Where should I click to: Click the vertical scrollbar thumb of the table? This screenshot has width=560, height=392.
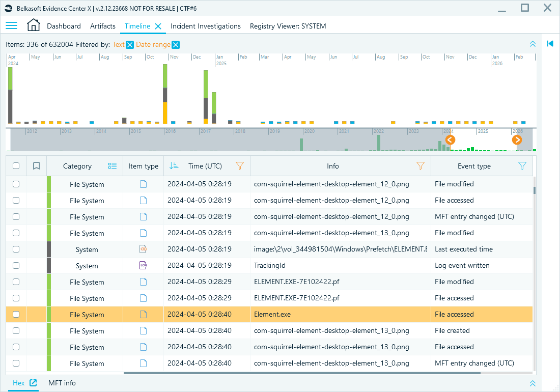click(534, 190)
